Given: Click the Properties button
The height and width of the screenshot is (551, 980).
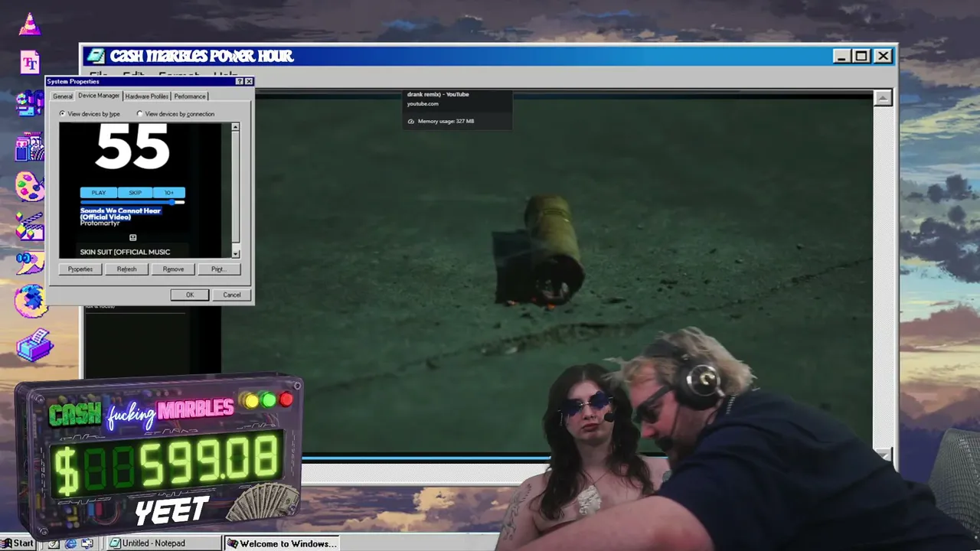Looking at the screenshot, I should pyautogui.click(x=80, y=269).
